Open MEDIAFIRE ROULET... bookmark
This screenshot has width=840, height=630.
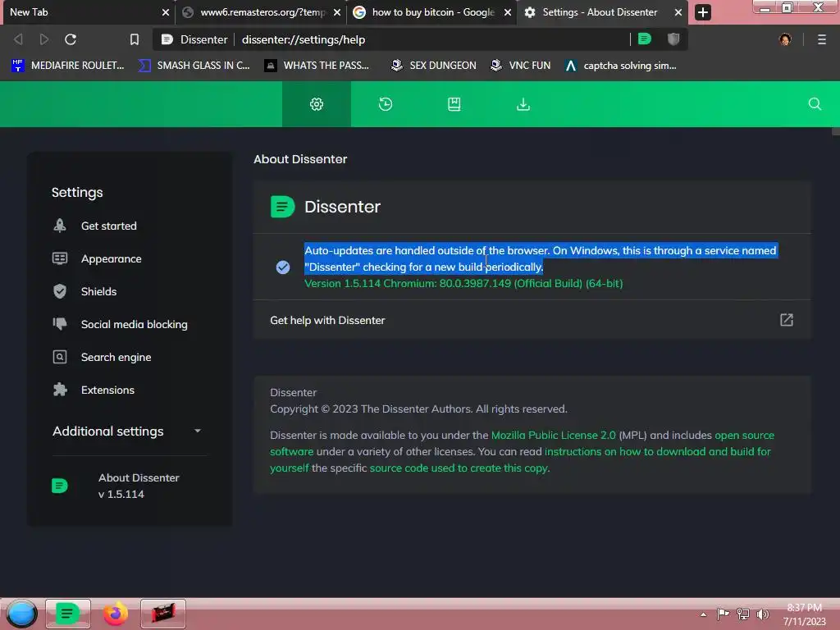pos(68,66)
